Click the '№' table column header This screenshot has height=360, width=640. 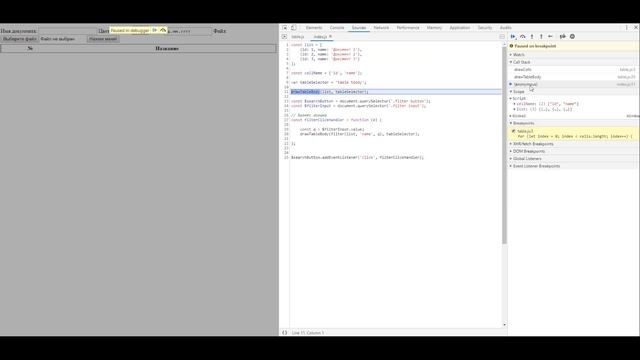(30, 49)
